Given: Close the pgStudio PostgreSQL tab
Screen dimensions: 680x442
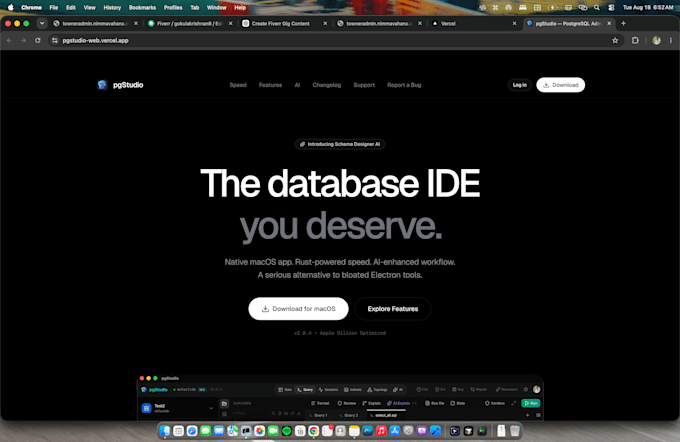Looking at the screenshot, I should (x=609, y=23).
